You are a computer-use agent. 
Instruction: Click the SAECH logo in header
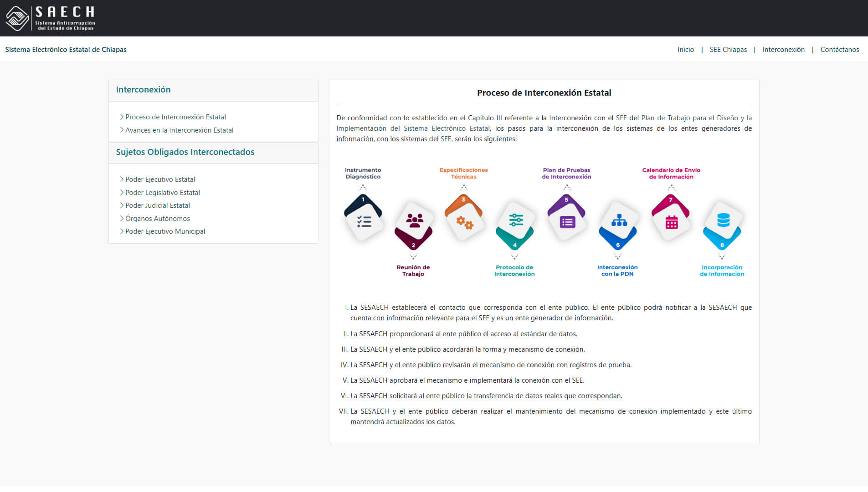point(50,18)
